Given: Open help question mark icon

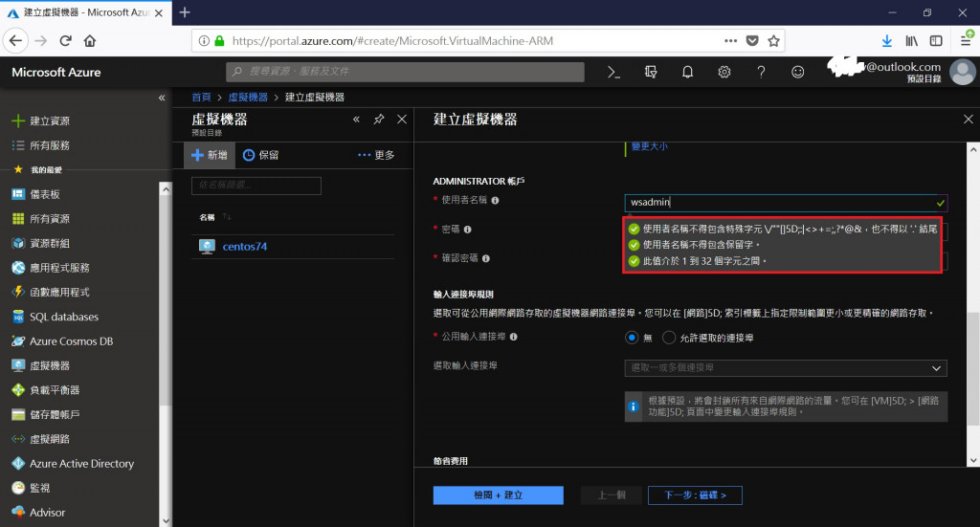Looking at the screenshot, I should click(761, 72).
